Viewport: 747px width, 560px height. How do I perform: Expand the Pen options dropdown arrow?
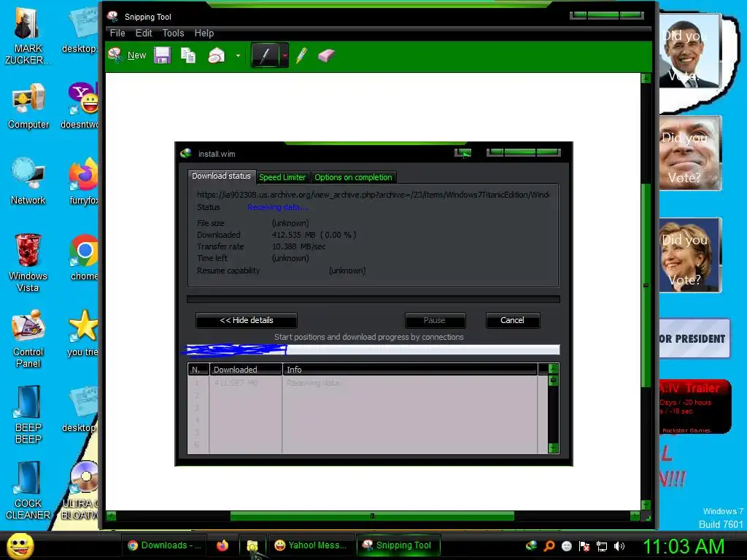click(285, 55)
